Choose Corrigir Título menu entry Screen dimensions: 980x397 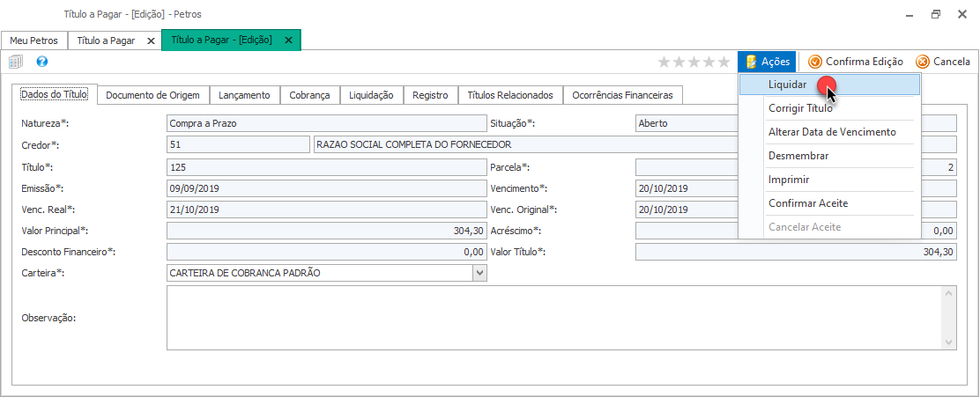pyautogui.click(x=828, y=108)
